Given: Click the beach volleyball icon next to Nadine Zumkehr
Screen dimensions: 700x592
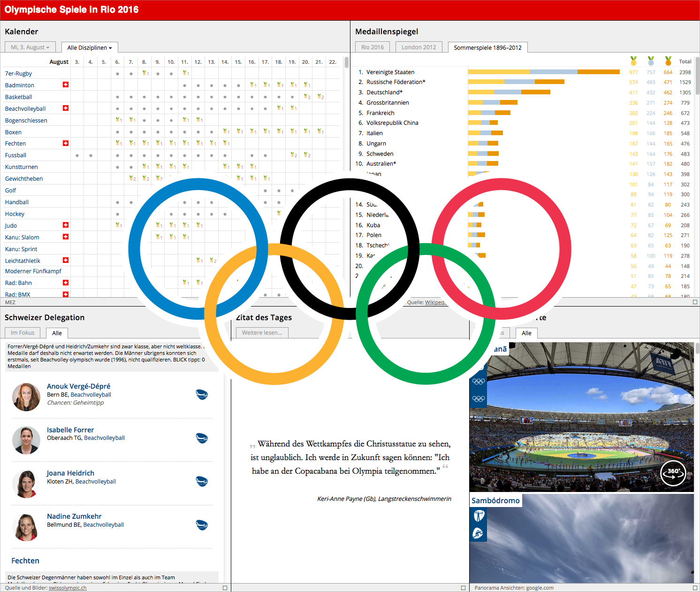Looking at the screenshot, I should tap(202, 525).
